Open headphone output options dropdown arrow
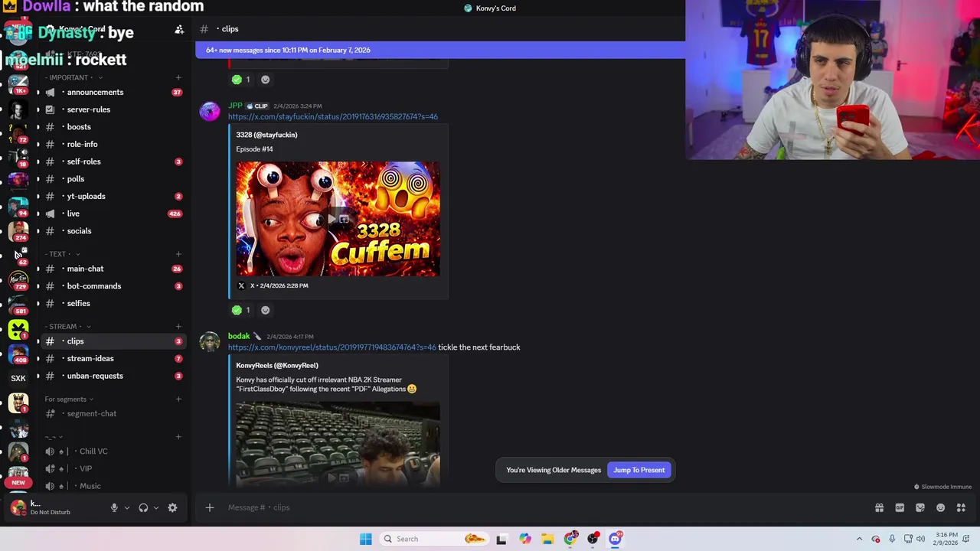Viewport: 980px width, 551px height. 156,507
